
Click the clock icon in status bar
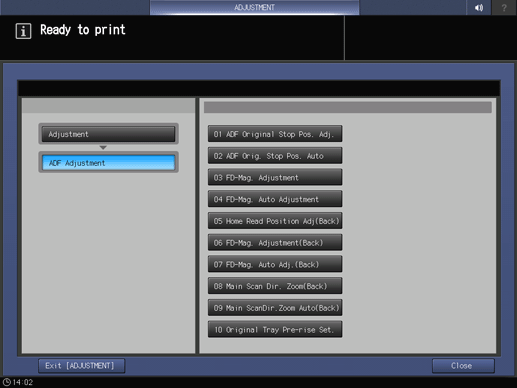click(x=7, y=382)
